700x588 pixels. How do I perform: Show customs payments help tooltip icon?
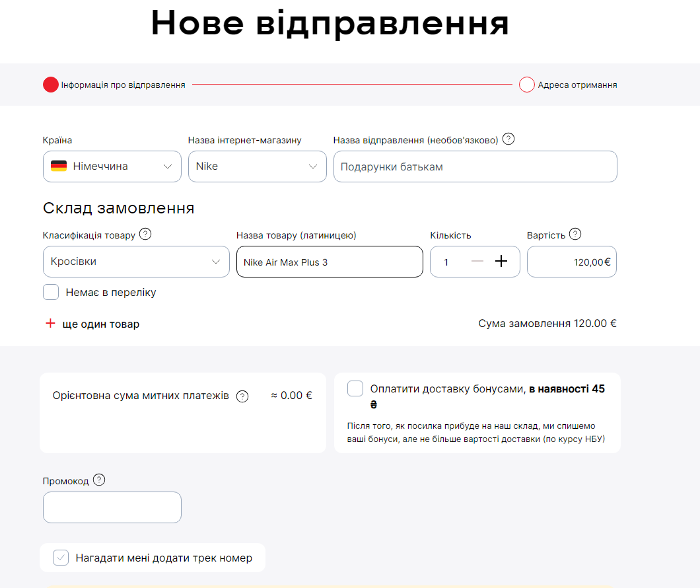(242, 396)
